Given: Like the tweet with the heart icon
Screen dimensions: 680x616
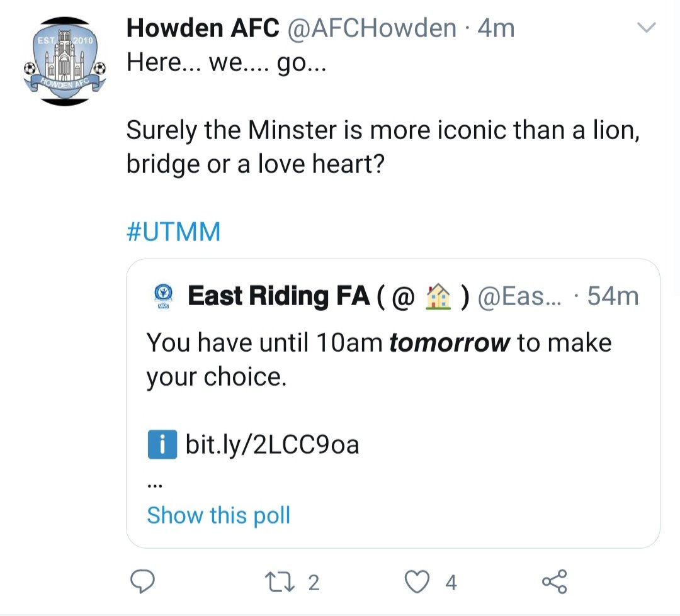Looking at the screenshot, I should (417, 582).
